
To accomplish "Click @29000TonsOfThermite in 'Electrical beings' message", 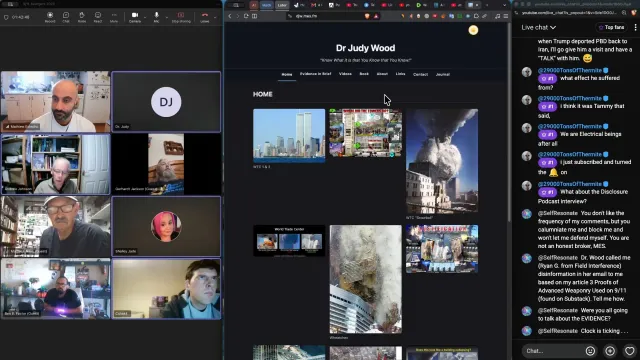I will pos(570,127).
